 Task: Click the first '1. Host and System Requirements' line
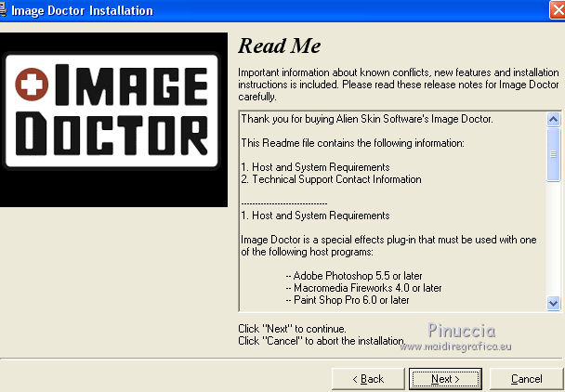pos(315,167)
